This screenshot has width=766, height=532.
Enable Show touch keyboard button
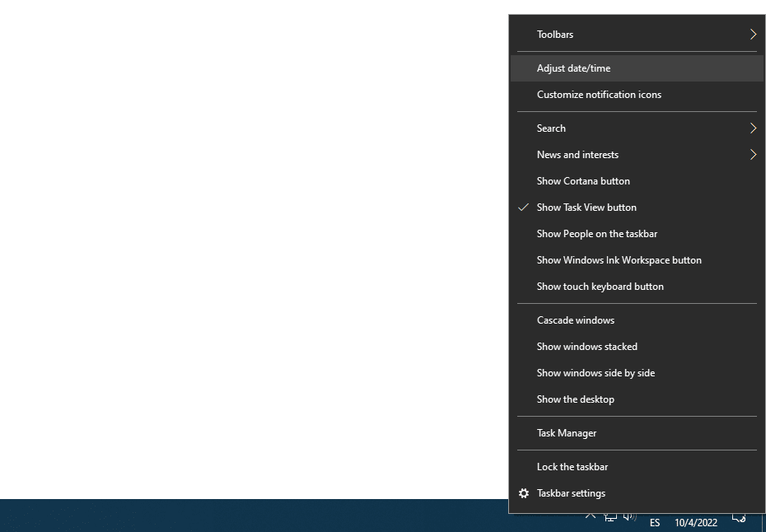click(600, 286)
